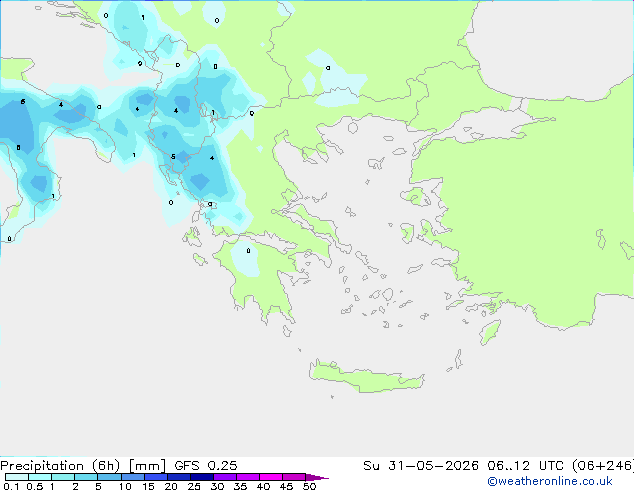Click the "25" legend label
Viewport: 634px width, 490px height.
click(194, 486)
